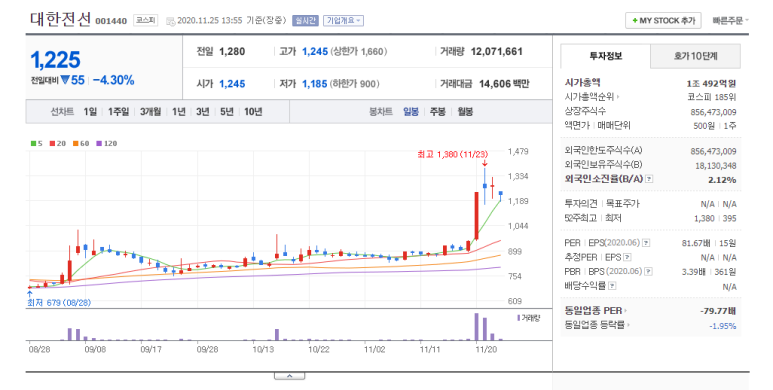Viewport: 773px width, 390px height.
Task: Switch to the 호가10단계 tab
Action: pos(695,56)
